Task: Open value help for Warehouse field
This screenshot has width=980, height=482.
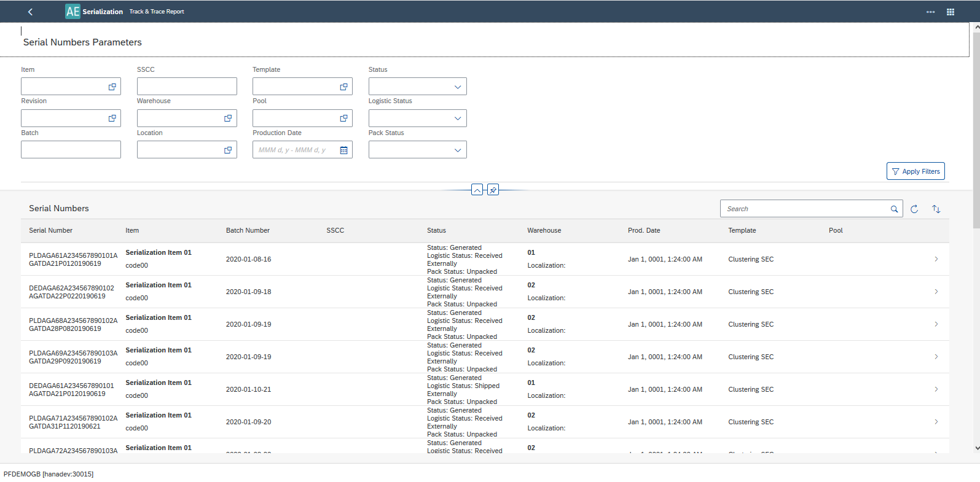Action: coord(228,118)
